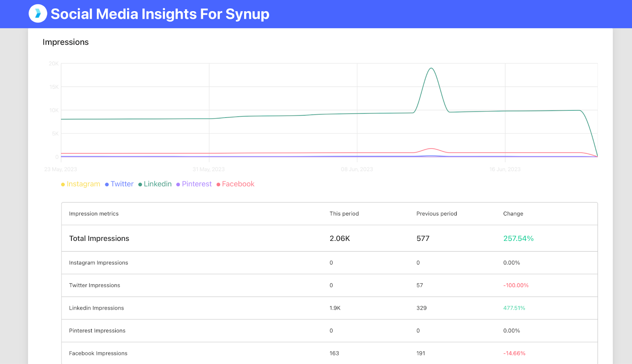Click the 31 May, 2023 axis label
The width and height of the screenshot is (632, 364).
click(209, 169)
